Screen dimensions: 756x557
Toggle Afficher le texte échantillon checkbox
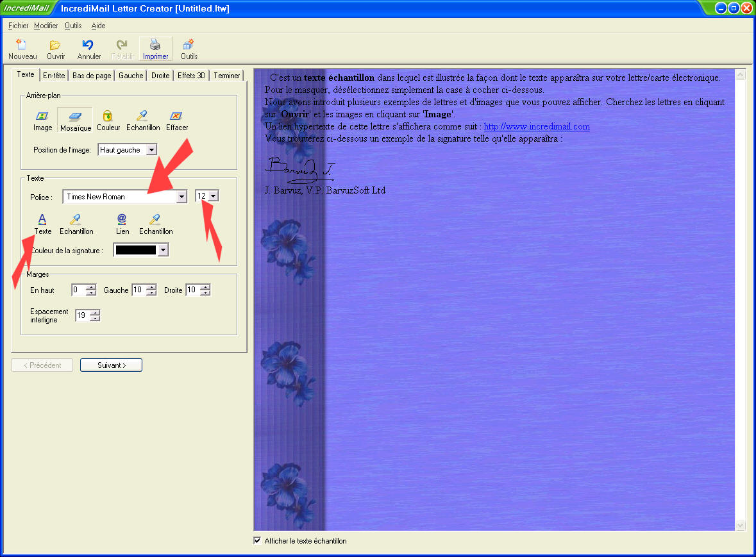pyautogui.click(x=258, y=540)
